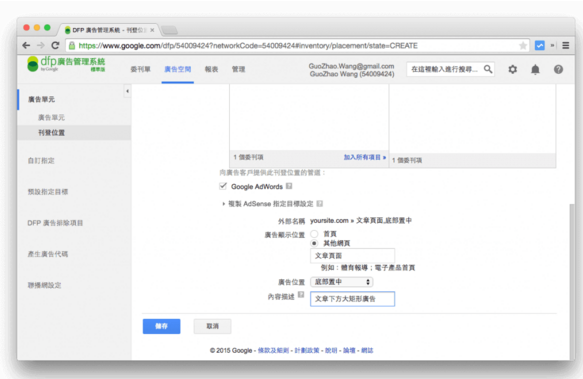Click the 取消 button
Viewport: 583px width, 379px height.
pyautogui.click(x=212, y=326)
